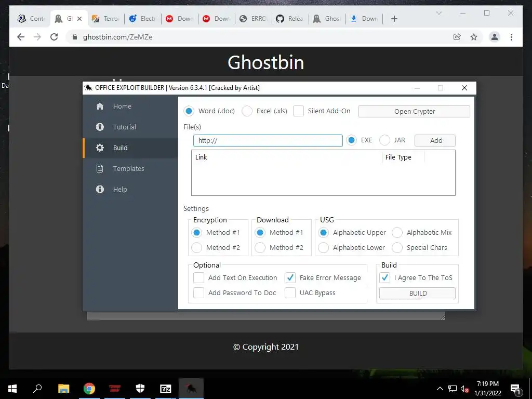The width and height of the screenshot is (532, 399).
Task: Click the red app icon in taskbar
Action: click(x=115, y=389)
